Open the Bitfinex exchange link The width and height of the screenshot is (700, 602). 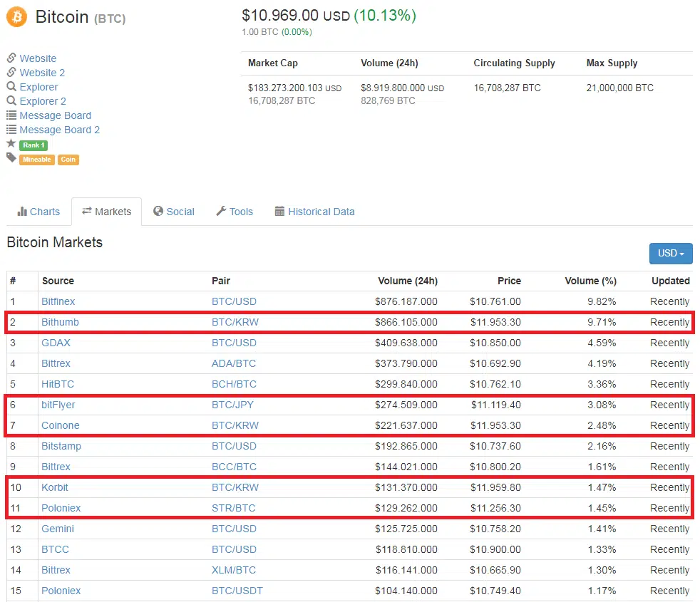[58, 301]
